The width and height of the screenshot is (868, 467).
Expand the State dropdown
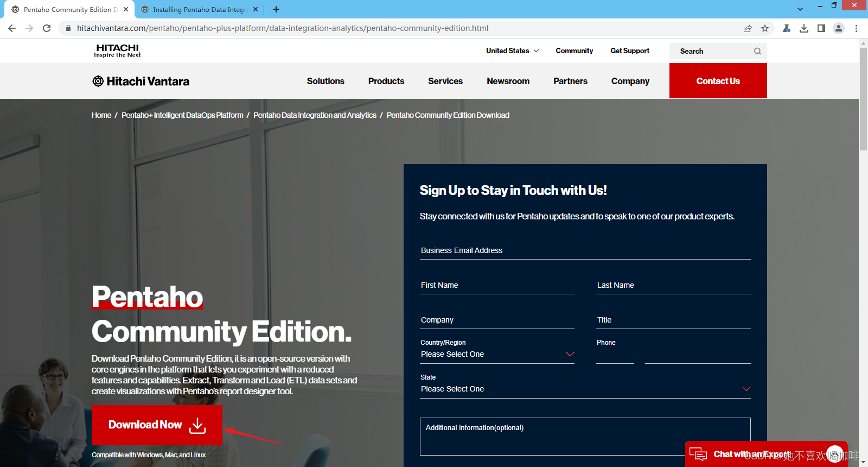click(x=585, y=389)
